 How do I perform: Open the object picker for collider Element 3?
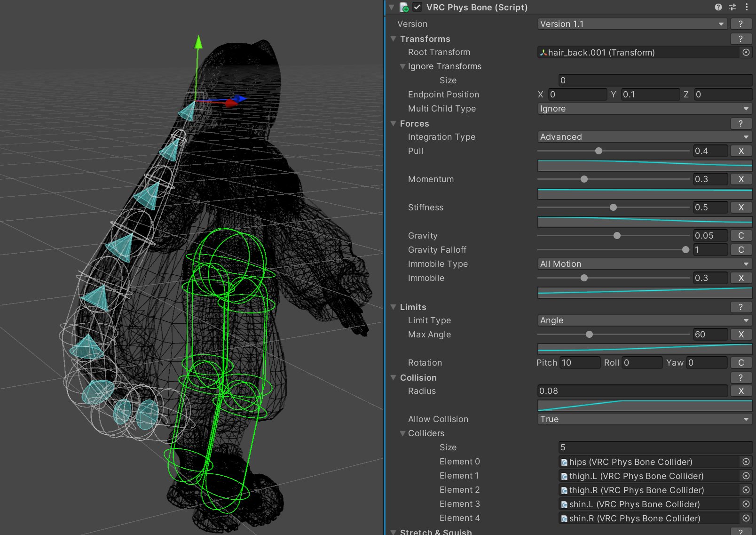(x=746, y=504)
